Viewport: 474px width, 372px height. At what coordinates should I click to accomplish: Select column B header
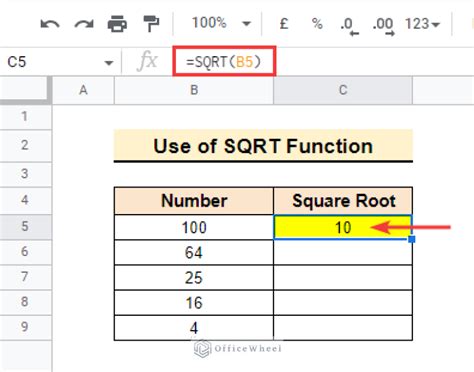click(x=194, y=90)
